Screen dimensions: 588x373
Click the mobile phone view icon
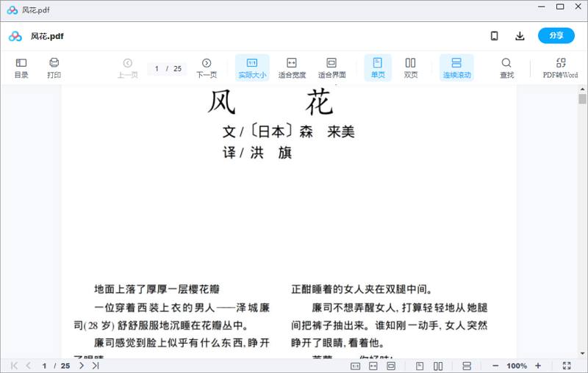pyautogui.click(x=495, y=36)
